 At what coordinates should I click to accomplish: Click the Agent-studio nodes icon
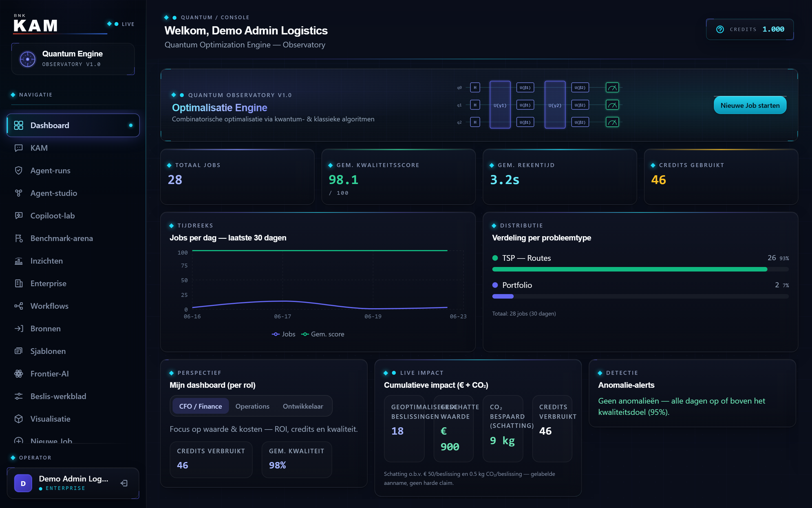click(18, 193)
